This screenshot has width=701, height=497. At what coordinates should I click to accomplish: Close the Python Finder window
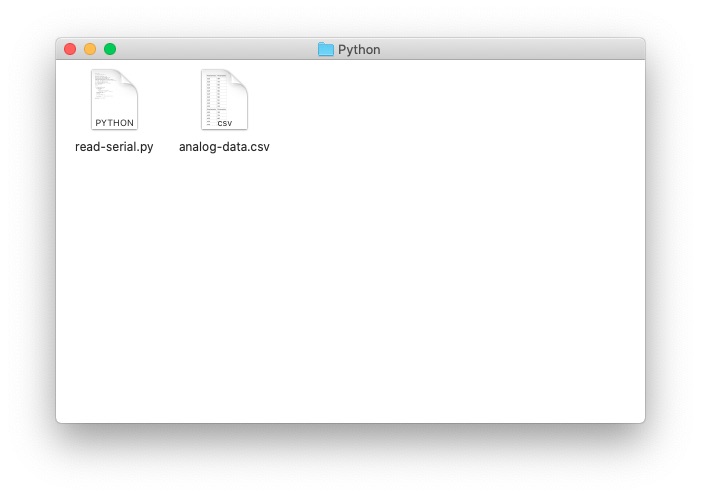tap(70, 49)
